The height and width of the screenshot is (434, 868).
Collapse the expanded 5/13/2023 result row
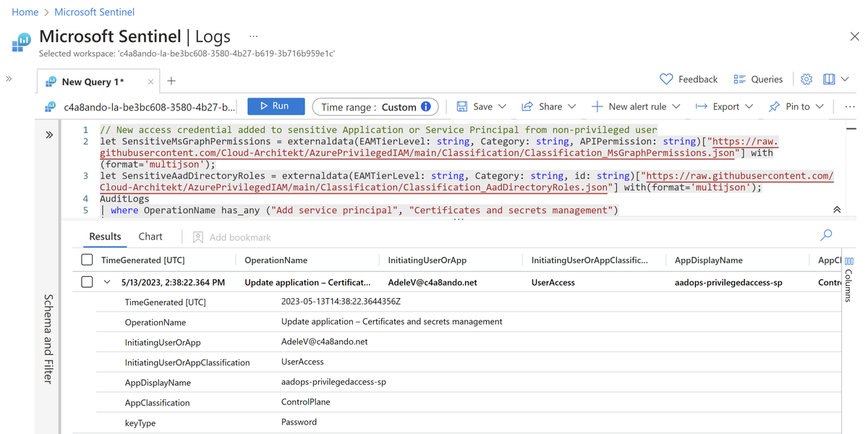(108, 282)
